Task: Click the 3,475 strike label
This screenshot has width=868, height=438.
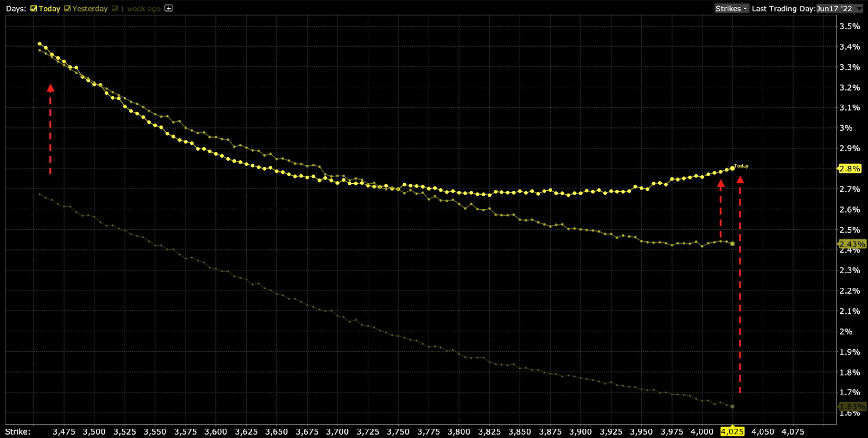Action: (x=64, y=431)
